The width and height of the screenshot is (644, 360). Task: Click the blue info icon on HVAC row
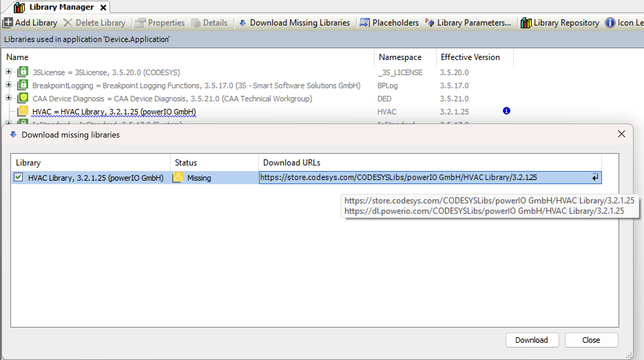(506, 111)
